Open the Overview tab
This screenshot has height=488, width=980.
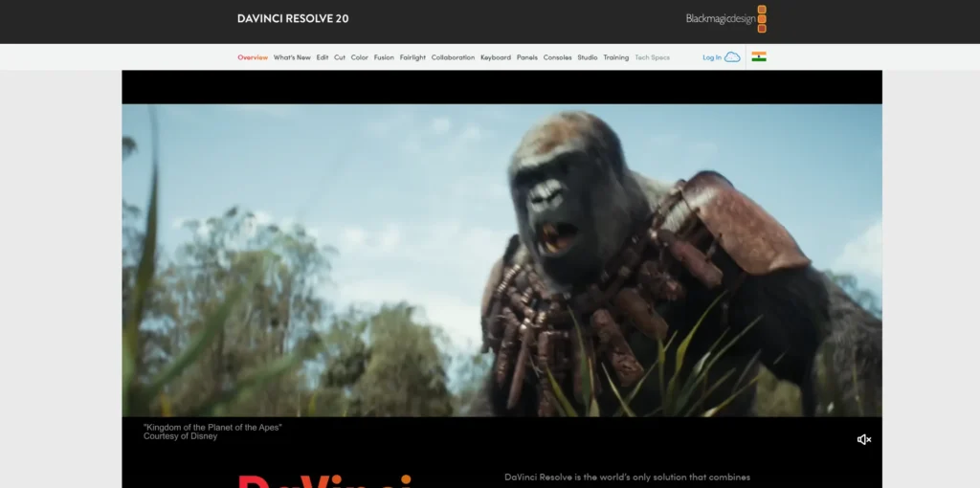point(253,57)
